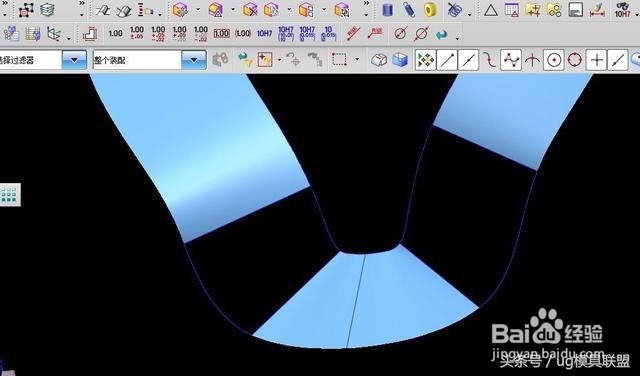
Task: Click the red diagonal dimension icon
Action: (353, 34)
